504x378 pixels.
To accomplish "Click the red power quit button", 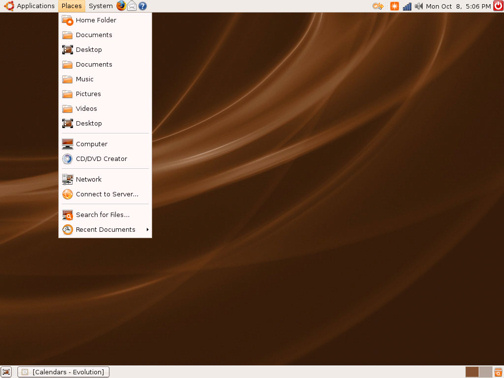I will [498, 6].
